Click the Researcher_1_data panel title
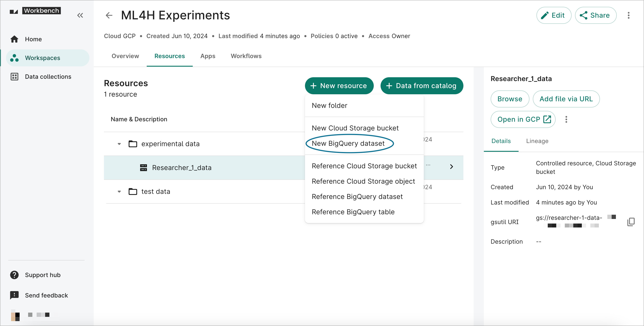Viewport: 644px width, 326px height. click(x=521, y=79)
